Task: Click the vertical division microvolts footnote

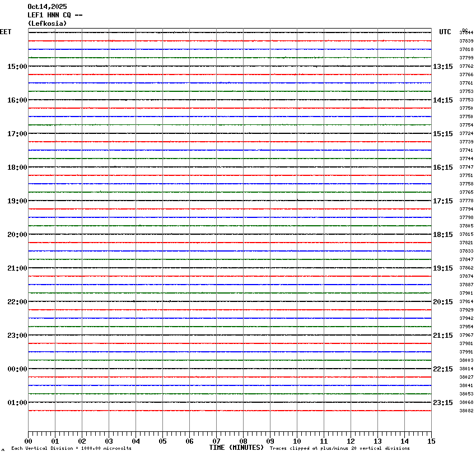Action: coord(71,448)
